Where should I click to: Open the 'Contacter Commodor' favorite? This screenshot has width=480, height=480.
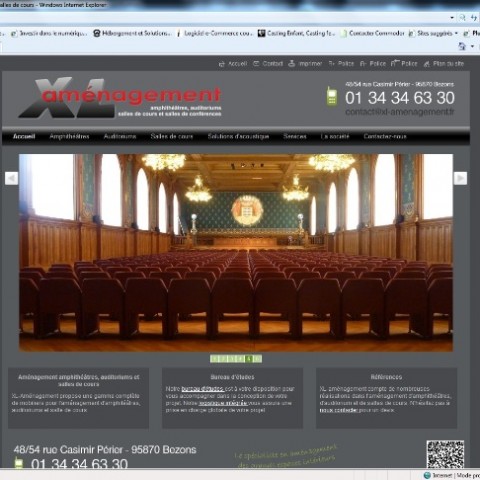(372, 33)
